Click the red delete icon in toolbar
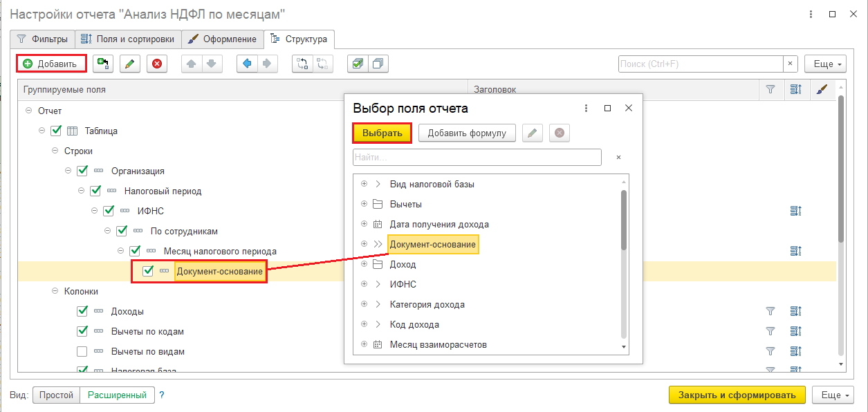 (x=157, y=64)
